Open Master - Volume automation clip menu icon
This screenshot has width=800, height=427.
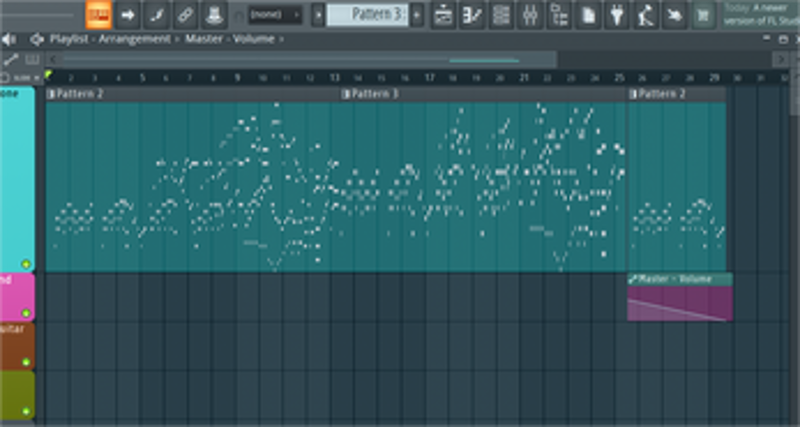point(633,279)
